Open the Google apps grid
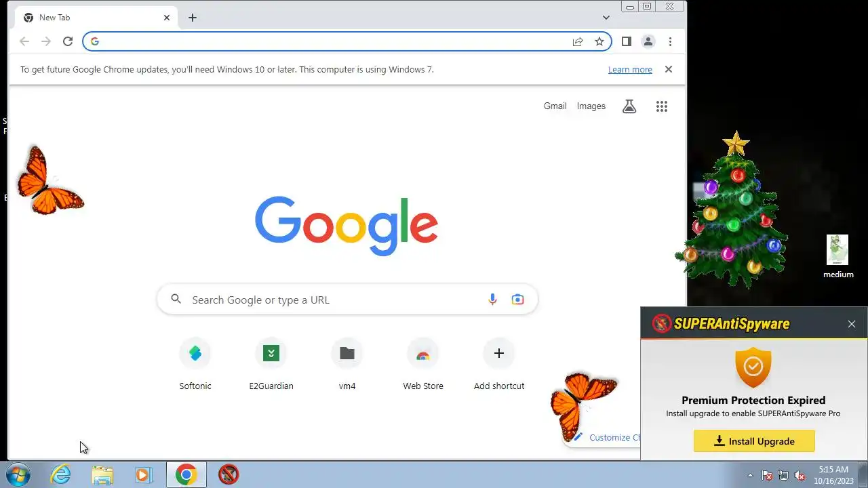The image size is (868, 488). tap(662, 106)
